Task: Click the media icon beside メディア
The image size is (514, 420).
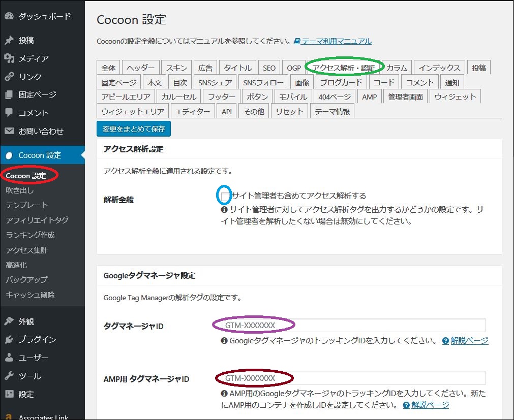Action: (x=9, y=58)
